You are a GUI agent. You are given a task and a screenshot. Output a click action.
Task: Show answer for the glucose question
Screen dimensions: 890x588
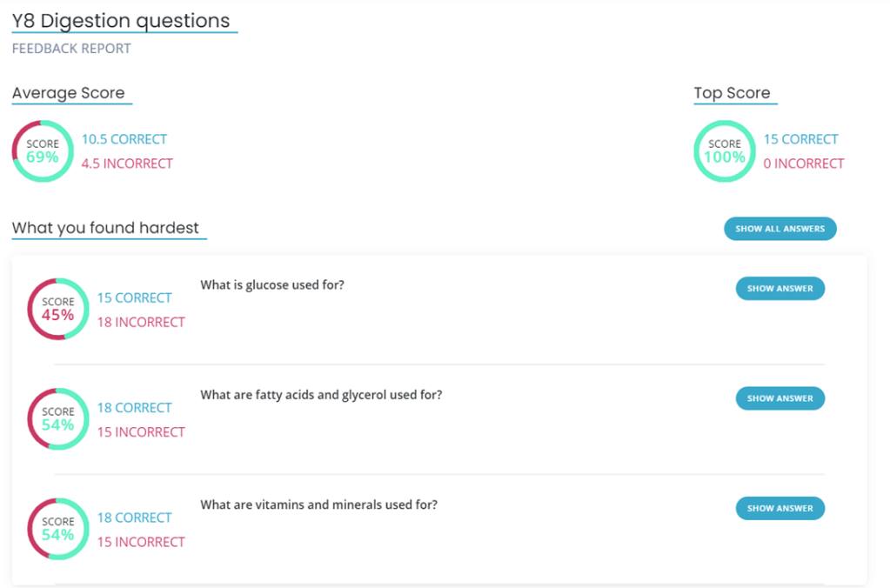(780, 289)
